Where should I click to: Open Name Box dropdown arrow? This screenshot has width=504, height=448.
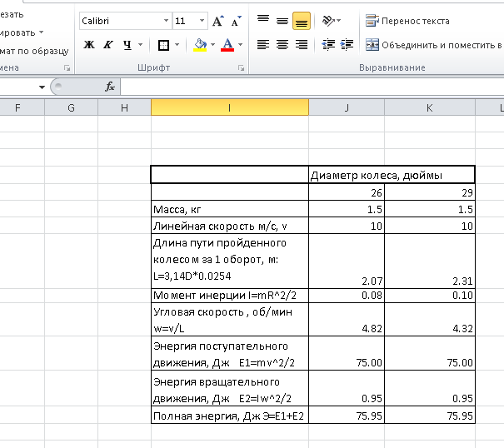pyautogui.click(x=42, y=87)
